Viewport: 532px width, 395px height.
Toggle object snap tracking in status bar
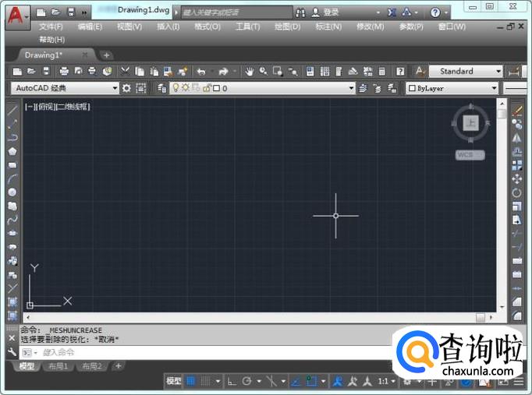point(296,382)
